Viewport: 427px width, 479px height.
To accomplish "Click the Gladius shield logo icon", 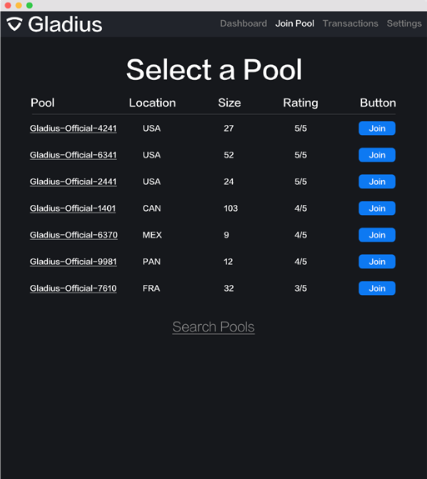I will [14, 24].
